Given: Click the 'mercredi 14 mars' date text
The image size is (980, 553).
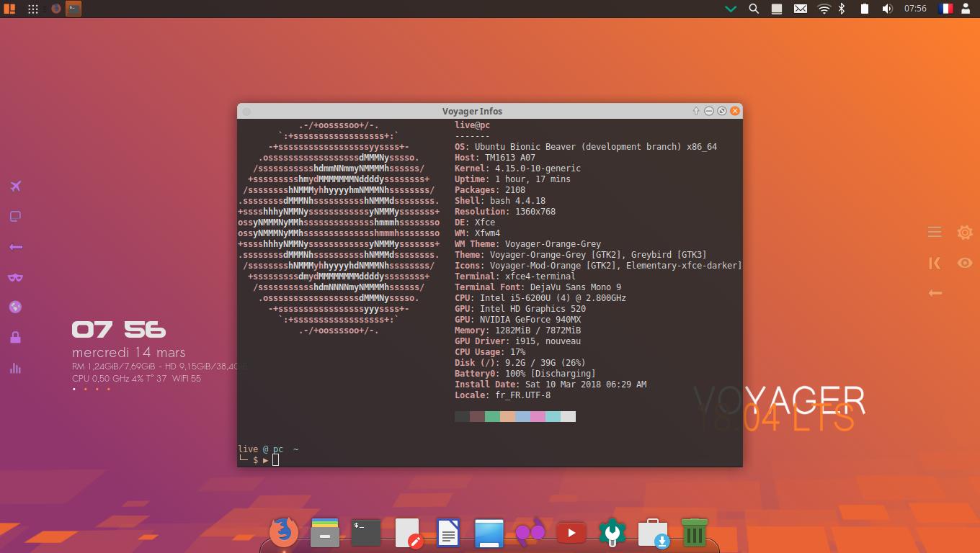Looking at the screenshot, I should [x=129, y=353].
